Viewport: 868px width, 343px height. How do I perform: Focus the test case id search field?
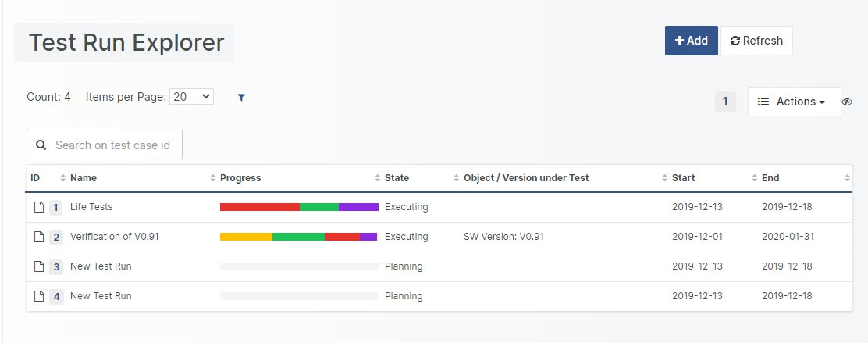[x=112, y=145]
